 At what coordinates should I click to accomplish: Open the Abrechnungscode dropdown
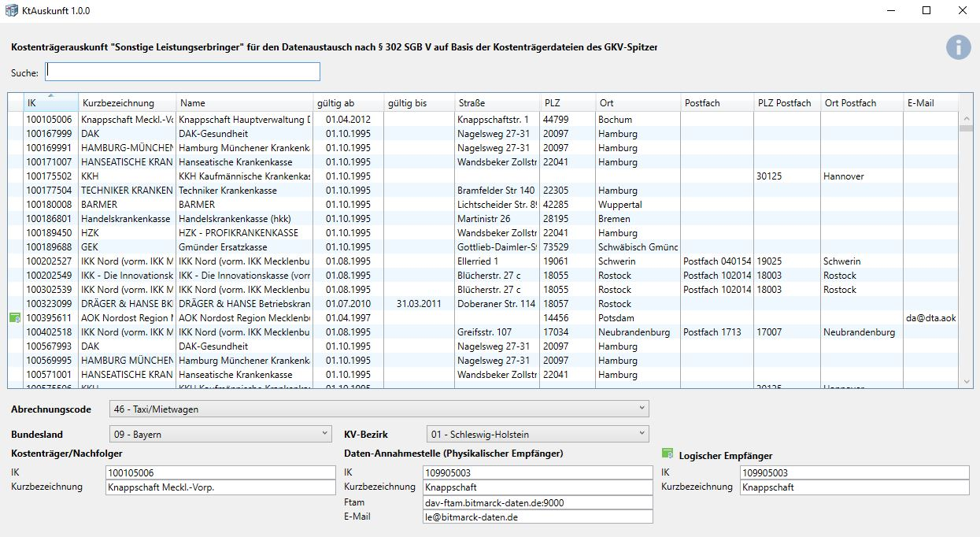pos(379,409)
